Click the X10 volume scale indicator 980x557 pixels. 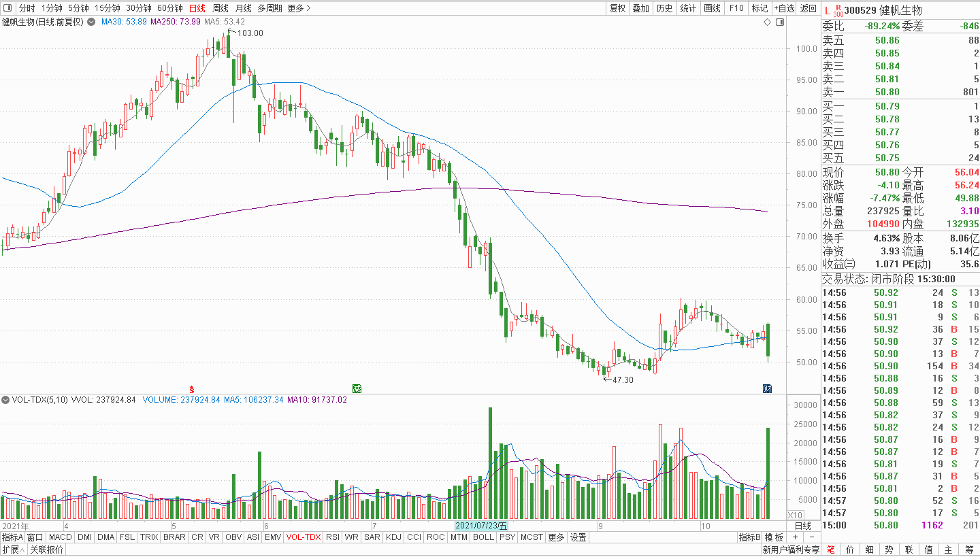point(795,515)
